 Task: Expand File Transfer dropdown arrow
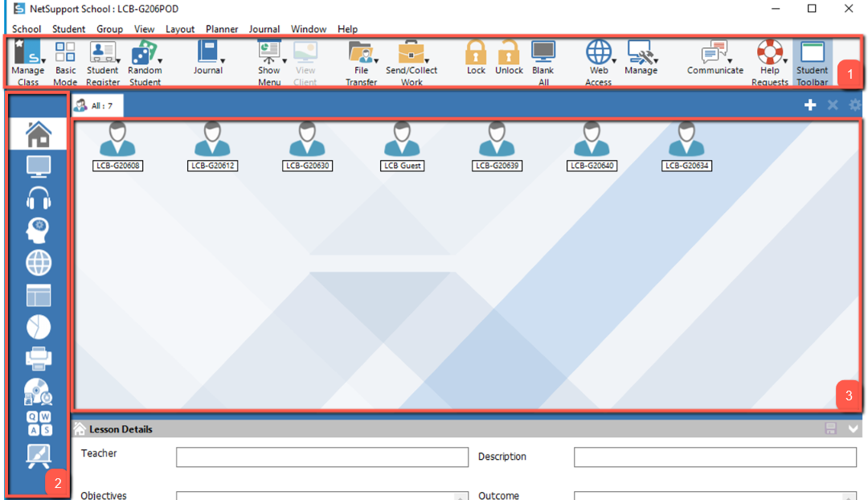[376, 61]
